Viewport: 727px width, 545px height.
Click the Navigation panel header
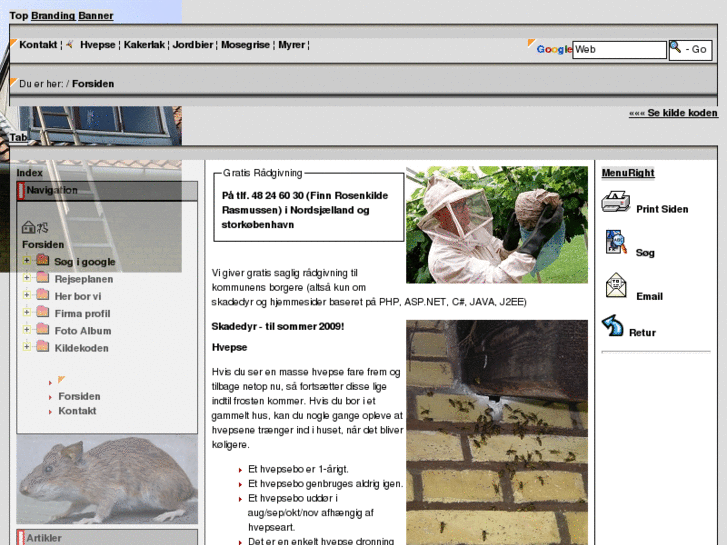tap(107, 191)
